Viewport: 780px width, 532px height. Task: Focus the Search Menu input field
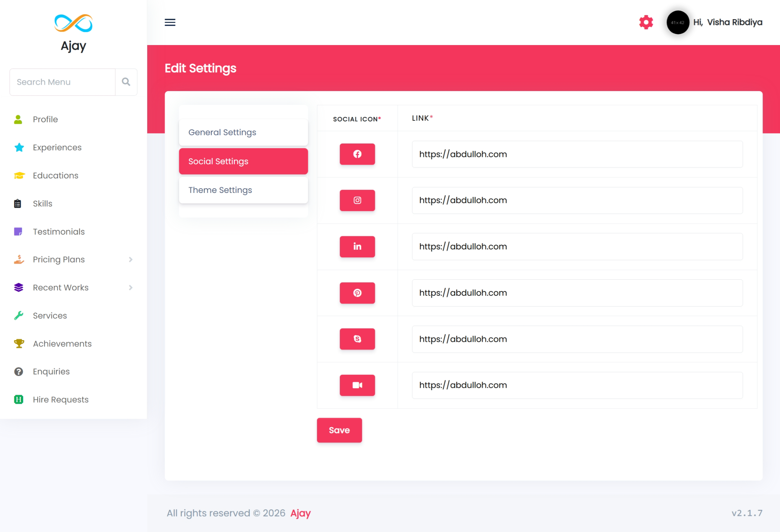63,82
